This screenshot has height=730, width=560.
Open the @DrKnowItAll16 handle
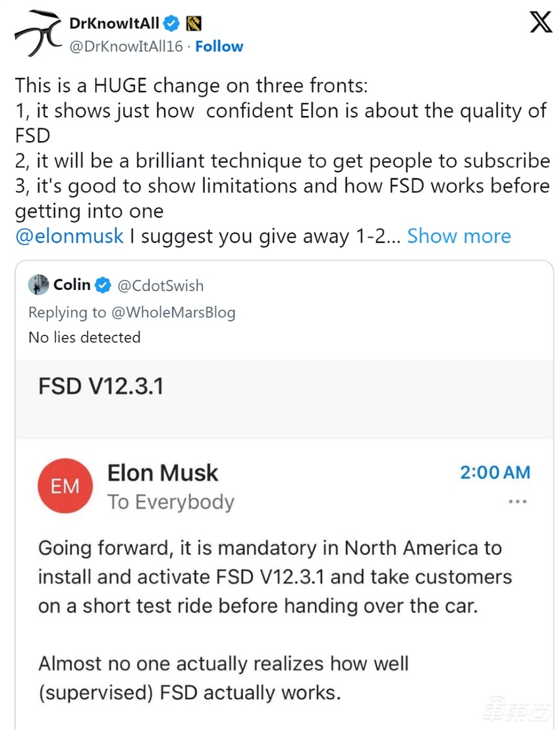[126, 47]
